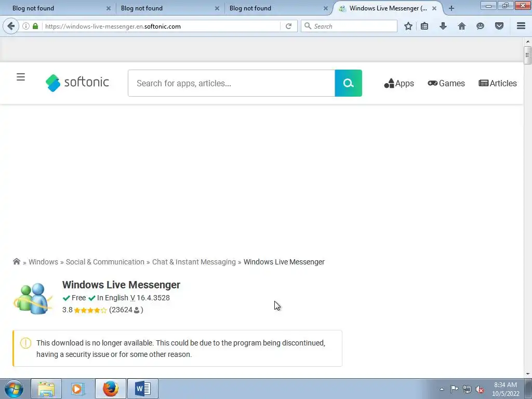
Task: Open Softonic's side menu hamburger icon
Action: [21, 77]
